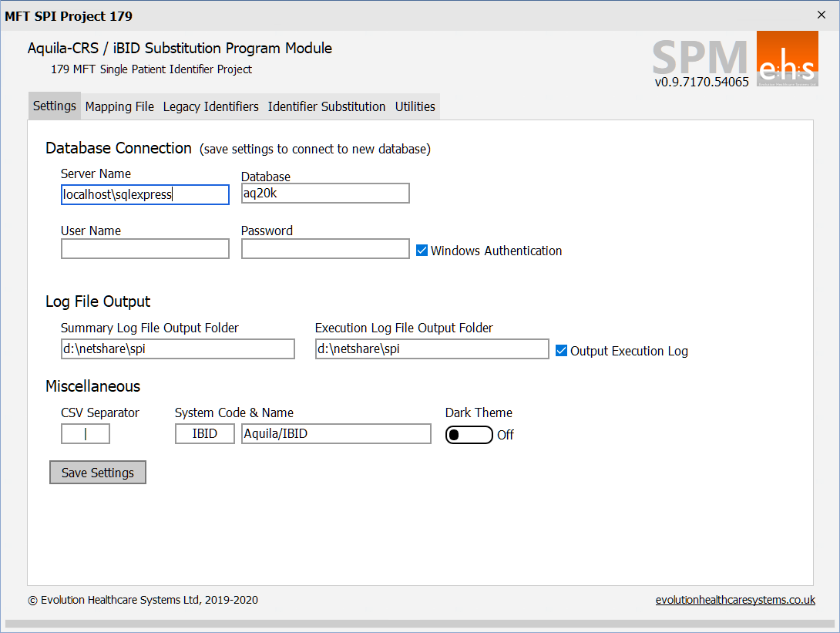Image resolution: width=840 pixels, height=633 pixels.
Task: Select the Utilities tab
Action: 415,106
